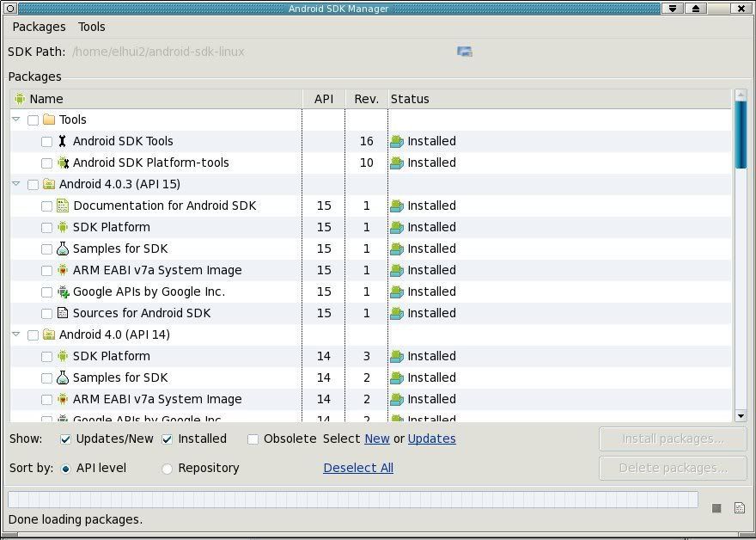Click the Delete packages... button

pyautogui.click(x=673, y=468)
